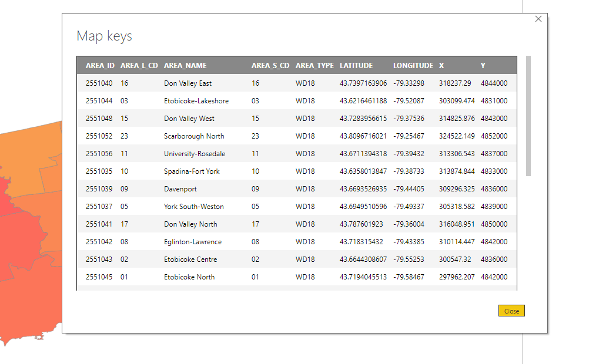Click the Etobicoke North cell
This screenshot has height=364, width=589.
189,277
